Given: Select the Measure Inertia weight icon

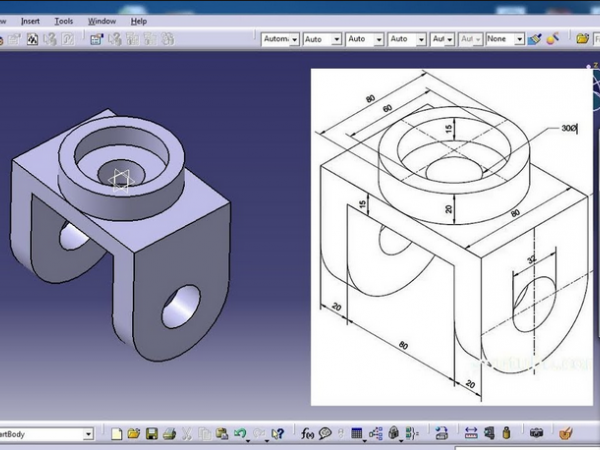Looking at the screenshot, I should click(506, 434).
